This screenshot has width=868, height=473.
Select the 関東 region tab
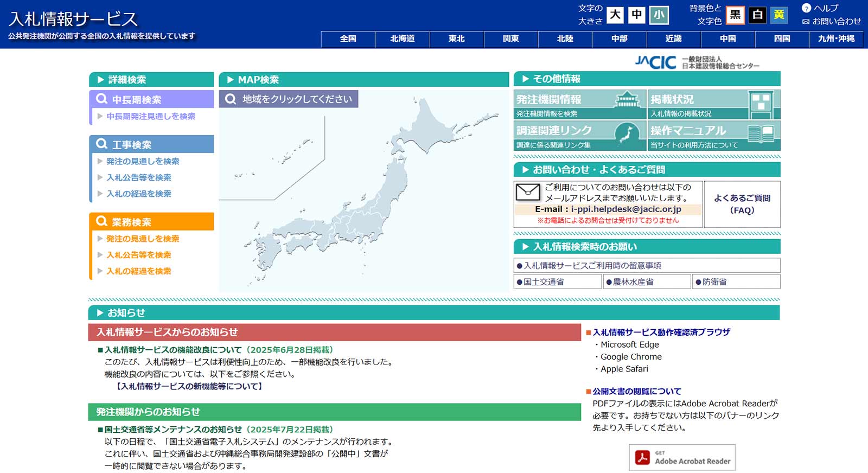(x=511, y=39)
